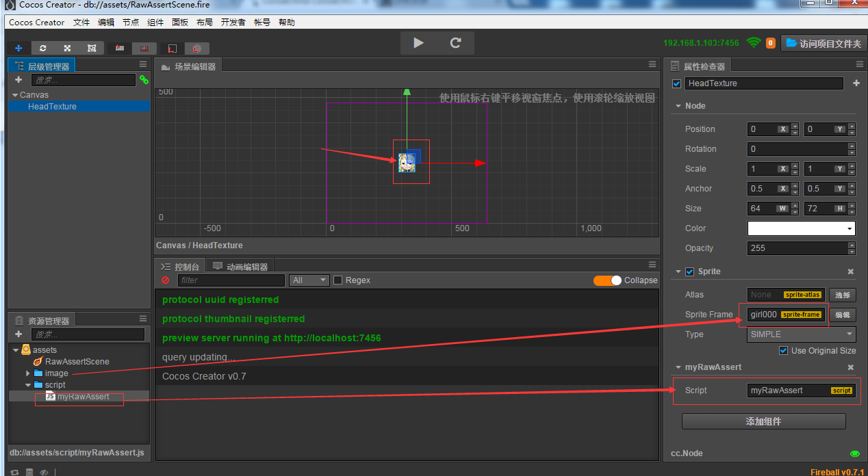This screenshot has width=868, height=476.
Task: Create a new asset with plus icon
Action: coord(18,334)
